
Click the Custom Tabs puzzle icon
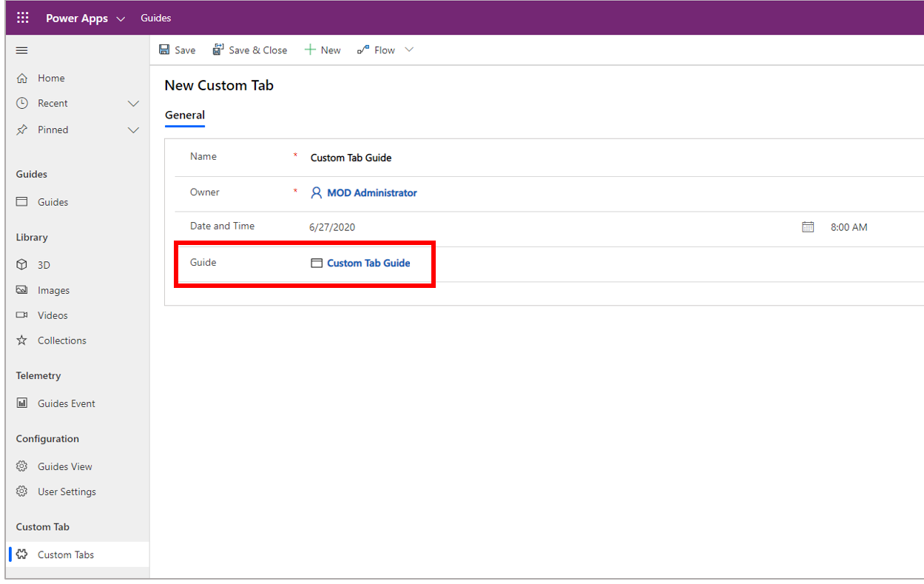coord(22,554)
